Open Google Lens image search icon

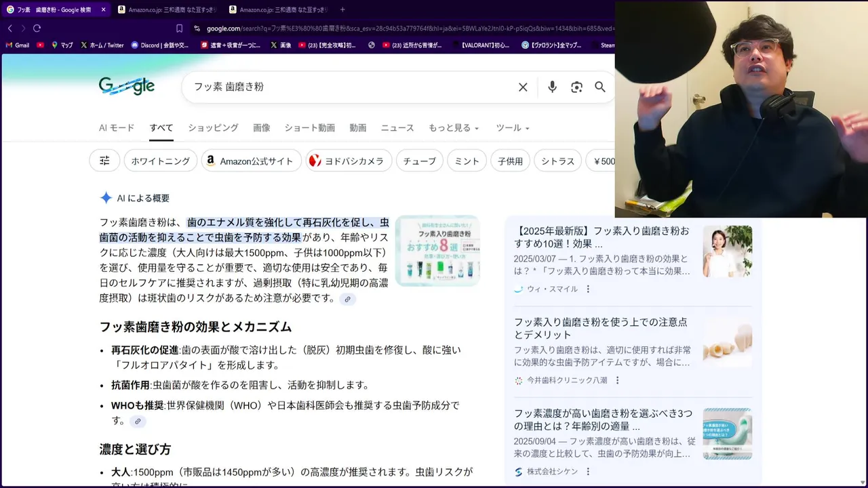coord(576,87)
